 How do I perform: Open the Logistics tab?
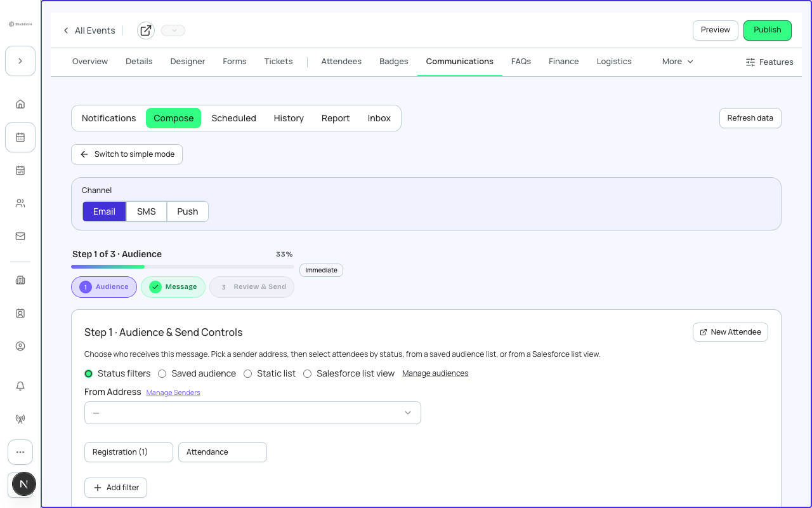tap(614, 62)
